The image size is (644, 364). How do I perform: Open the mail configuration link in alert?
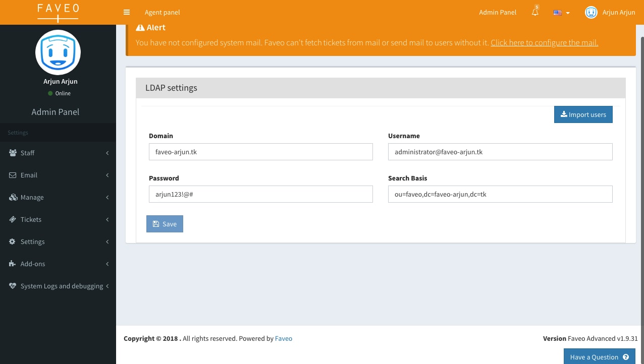point(544,42)
